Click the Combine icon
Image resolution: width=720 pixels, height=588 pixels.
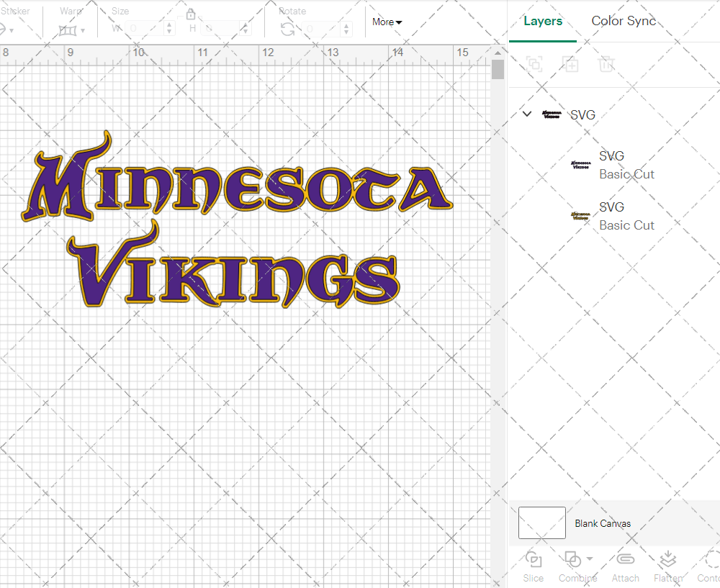[572, 559]
